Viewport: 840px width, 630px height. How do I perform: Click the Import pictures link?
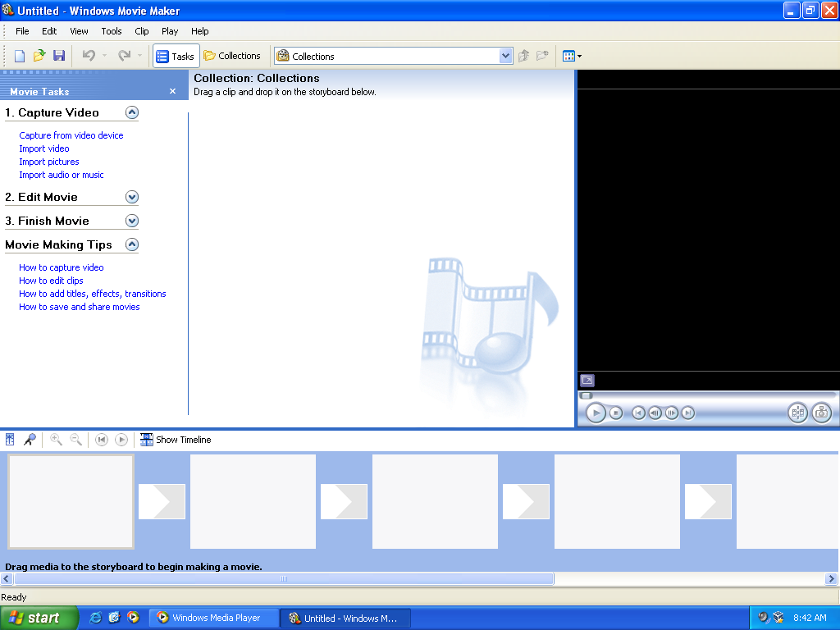pyautogui.click(x=48, y=162)
